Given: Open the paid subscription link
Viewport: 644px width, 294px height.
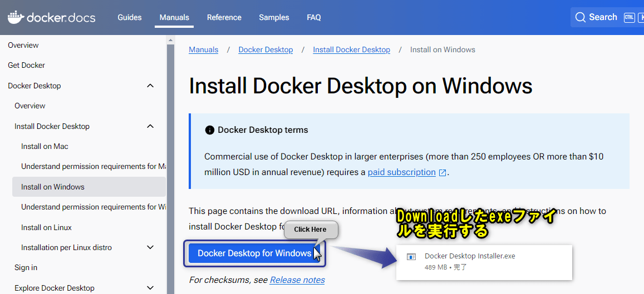Looking at the screenshot, I should [x=402, y=172].
